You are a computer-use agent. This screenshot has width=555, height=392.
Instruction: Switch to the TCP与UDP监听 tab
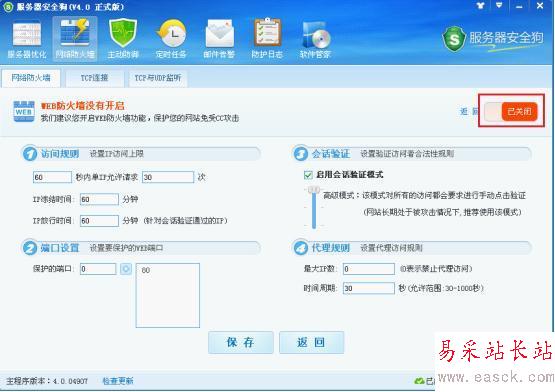tap(158, 78)
